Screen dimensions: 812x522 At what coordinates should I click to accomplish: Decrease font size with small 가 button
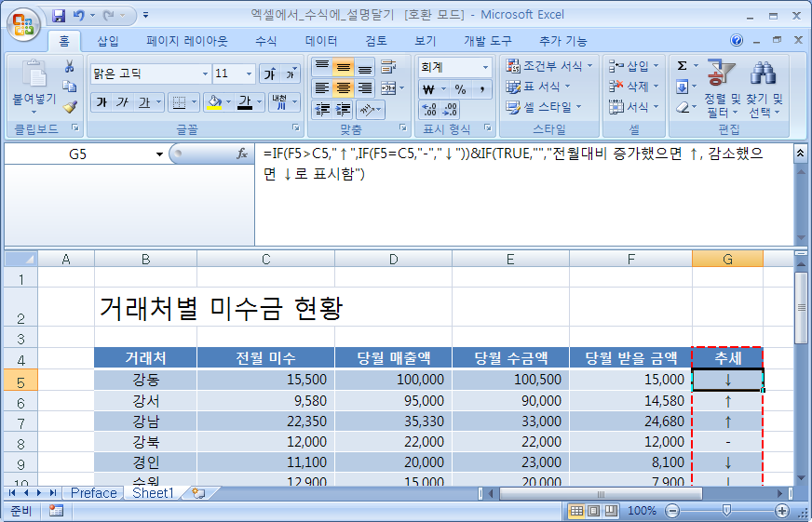pyautogui.click(x=291, y=74)
